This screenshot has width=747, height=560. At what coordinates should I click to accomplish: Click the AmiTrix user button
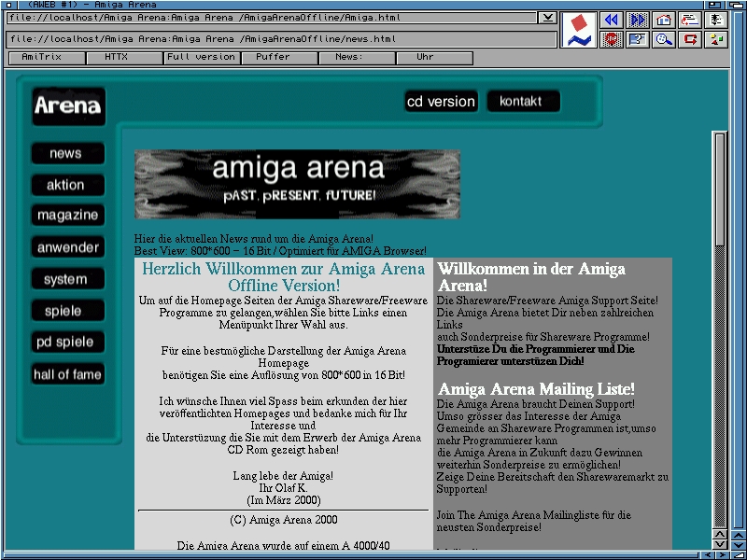(48, 58)
